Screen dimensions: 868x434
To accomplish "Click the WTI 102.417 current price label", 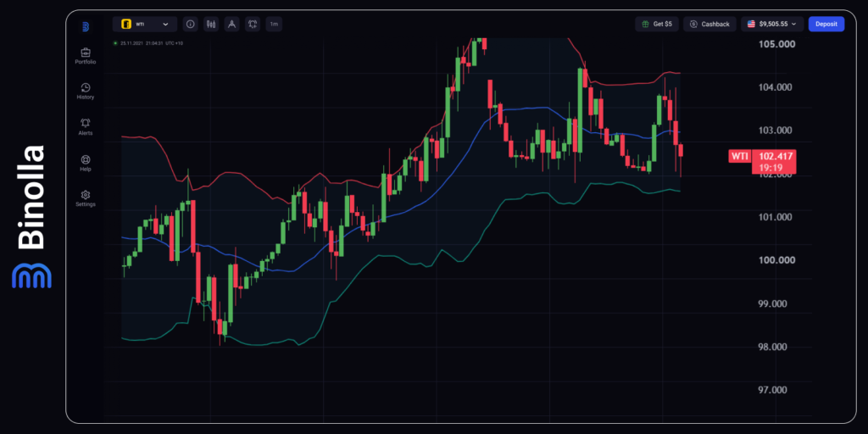I will click(x=762, y=160).
